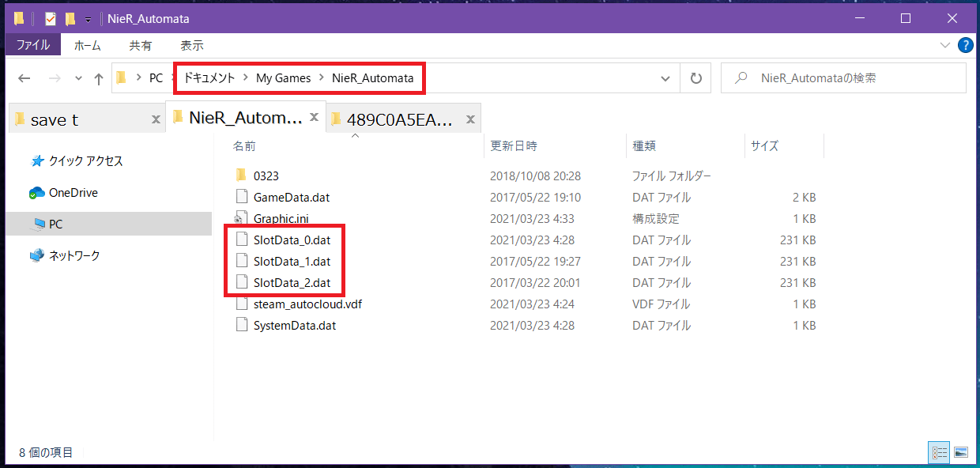Viewport: 980px width, 468px height.
Task: Select the SlotData_1.dat file
Action: (x=292, y=261)
